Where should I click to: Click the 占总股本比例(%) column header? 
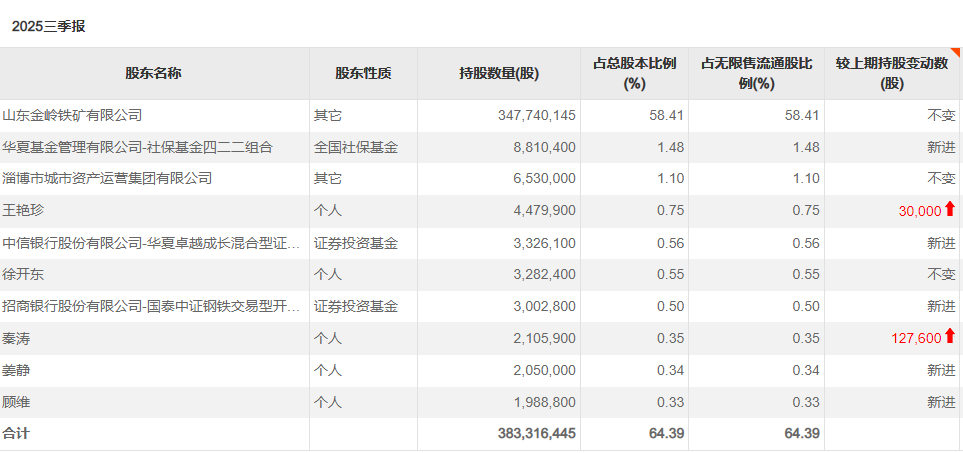[x=634, y=74]
